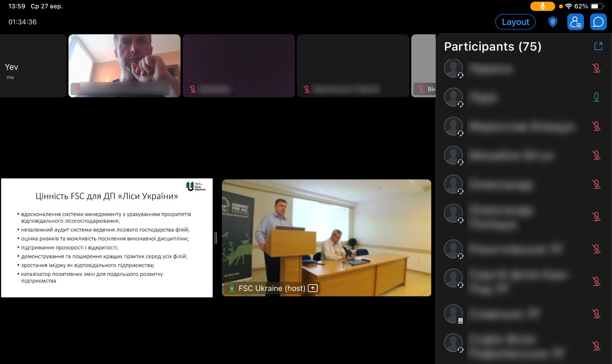Tap green mic icon next to FSC Ukraine label
The image size is (612, 364).
tap(231, 288)
